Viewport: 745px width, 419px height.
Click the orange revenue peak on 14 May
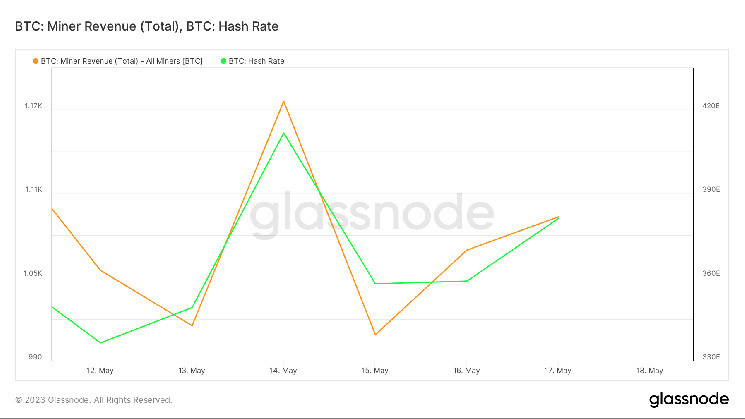tap(284, 101)
